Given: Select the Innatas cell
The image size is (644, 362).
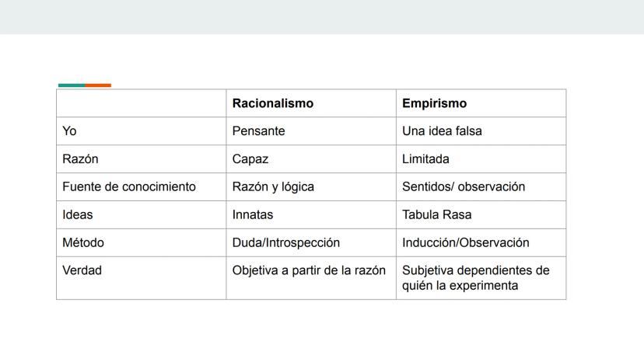Looking at the screenshot, I should [x=253, y=215].
